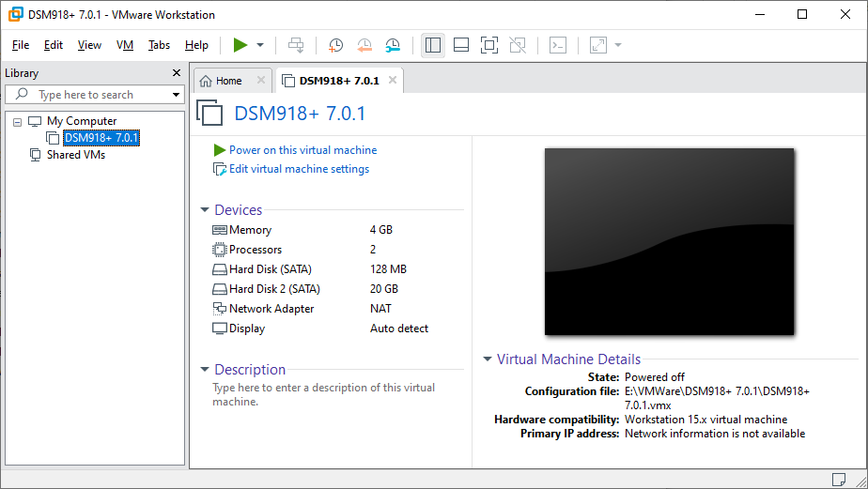Maximize the VMware Workstation window
This screenshot has height=489, width=868.
[x=802, y=14]
